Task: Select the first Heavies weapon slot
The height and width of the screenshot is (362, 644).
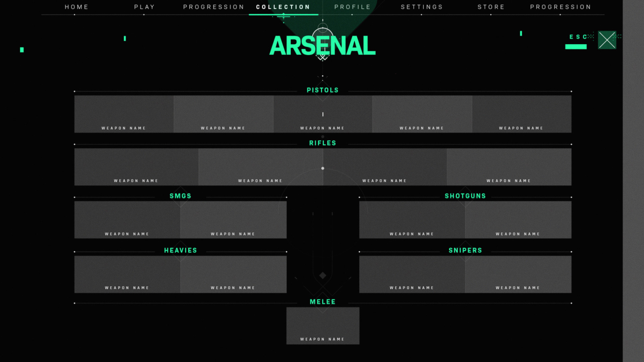Action: [127, 274]
